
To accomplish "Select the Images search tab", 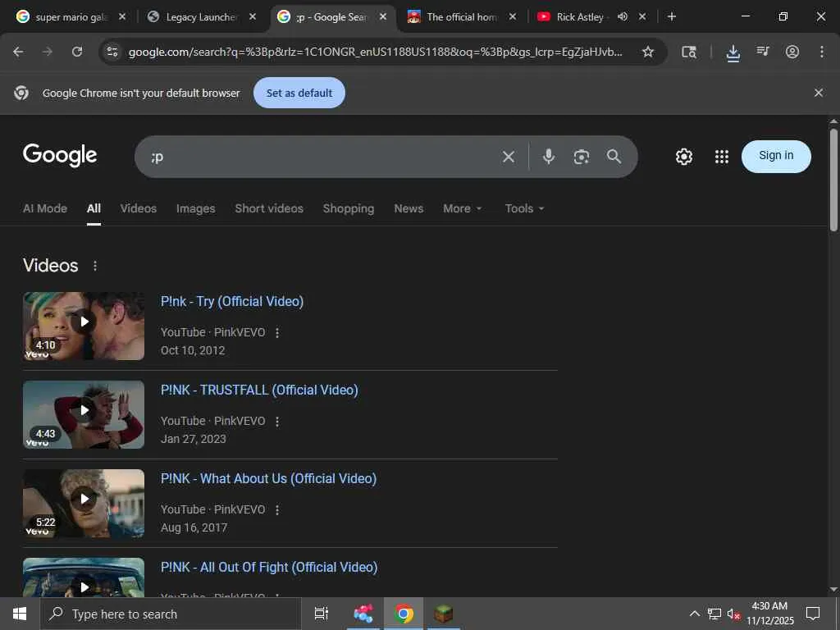I will pyautogui.click(x=195, y=208).
